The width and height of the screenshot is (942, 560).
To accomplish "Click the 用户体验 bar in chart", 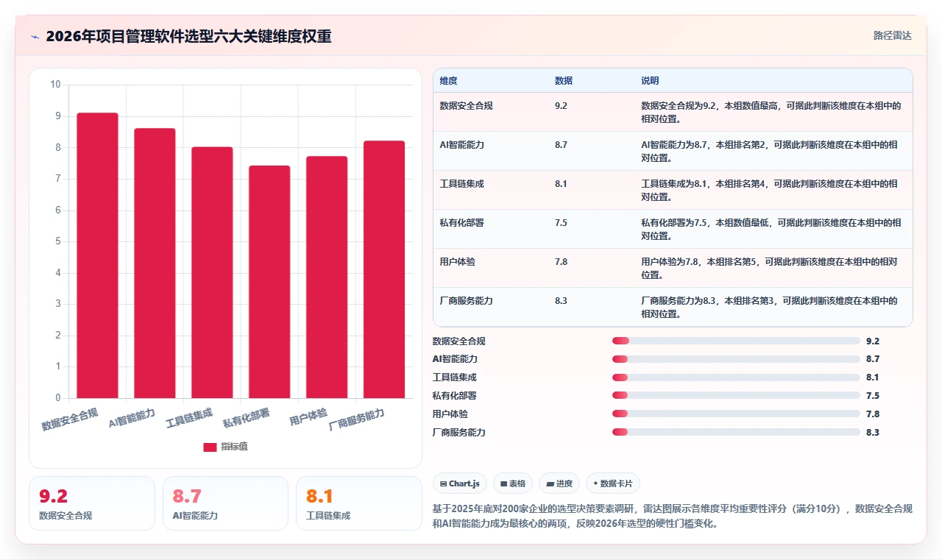I will (327, 277).
